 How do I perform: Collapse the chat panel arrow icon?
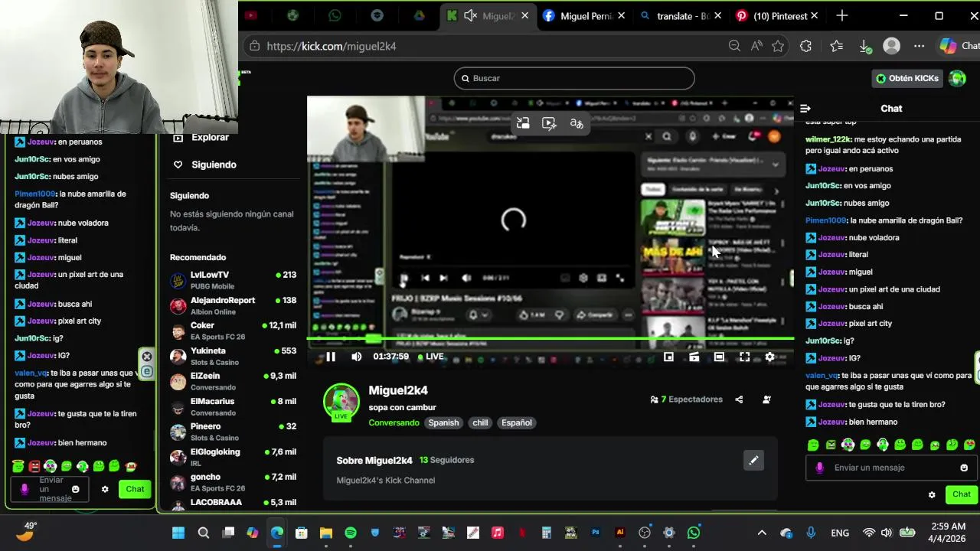pos(805,109)
